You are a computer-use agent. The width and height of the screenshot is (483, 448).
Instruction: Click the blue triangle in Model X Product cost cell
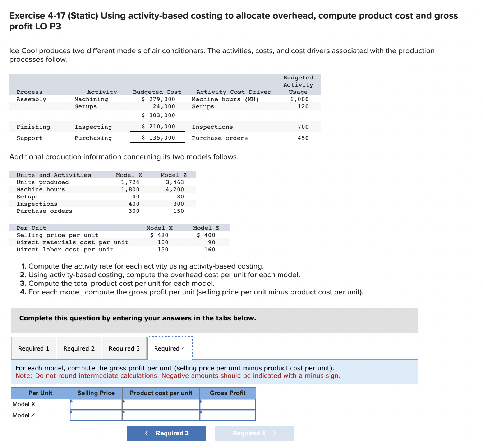pyautogui.click(x=124, y=401)
